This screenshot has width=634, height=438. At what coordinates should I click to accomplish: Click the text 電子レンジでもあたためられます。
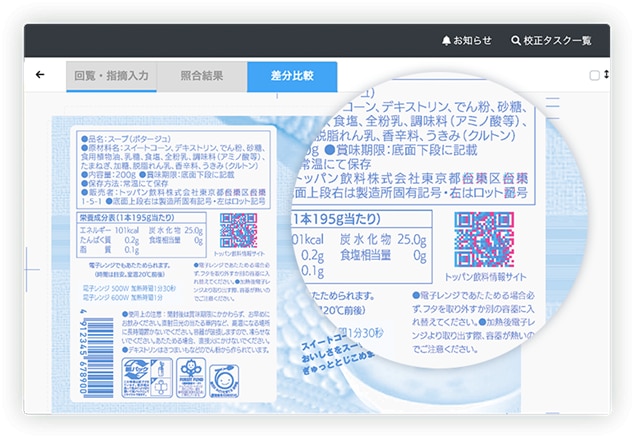pos(129,266)
